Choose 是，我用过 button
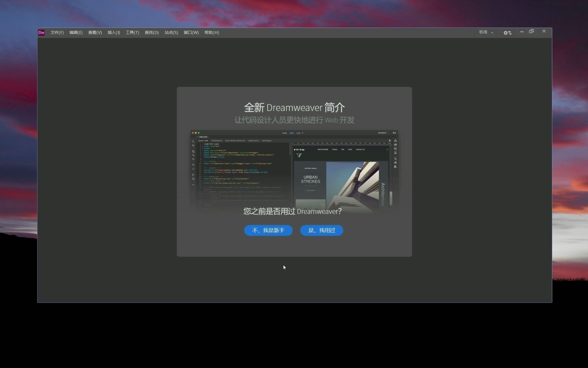 click(x=322, y=230)
